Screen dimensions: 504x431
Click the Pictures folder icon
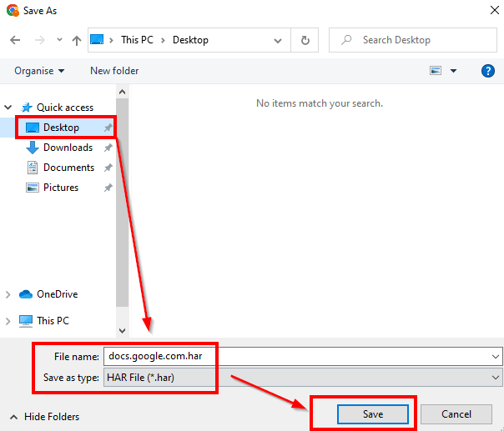(x=33, y=188)
